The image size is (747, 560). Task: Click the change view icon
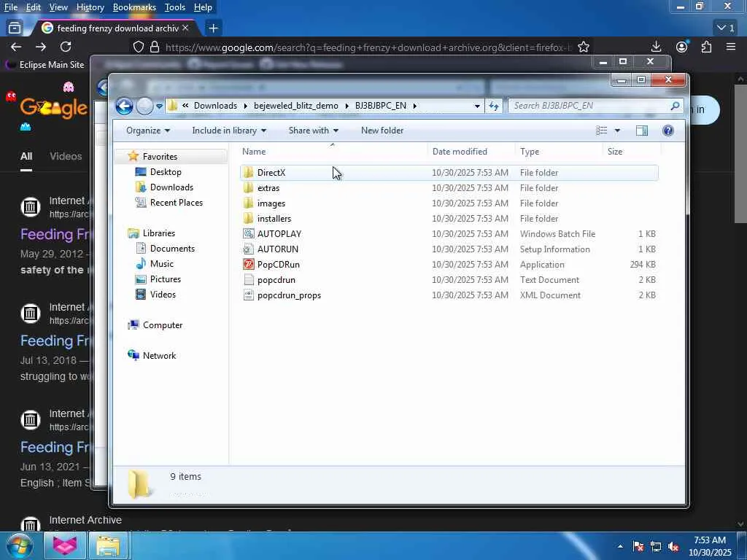tap(602, 131)
